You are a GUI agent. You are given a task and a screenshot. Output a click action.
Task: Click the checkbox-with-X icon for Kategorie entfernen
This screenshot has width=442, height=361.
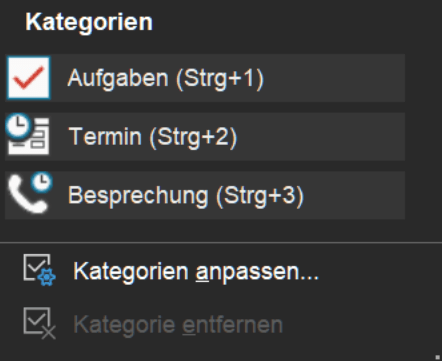[x=39, y=323]
